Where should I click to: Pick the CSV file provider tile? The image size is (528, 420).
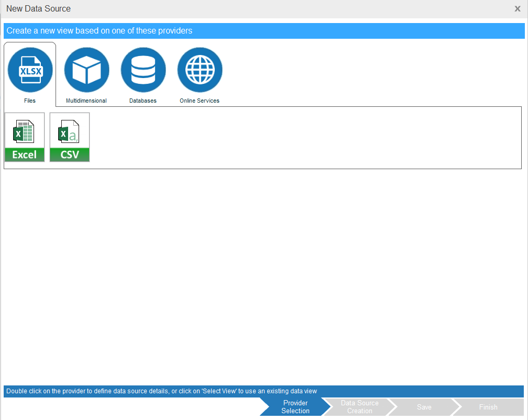tap(70, 131)
